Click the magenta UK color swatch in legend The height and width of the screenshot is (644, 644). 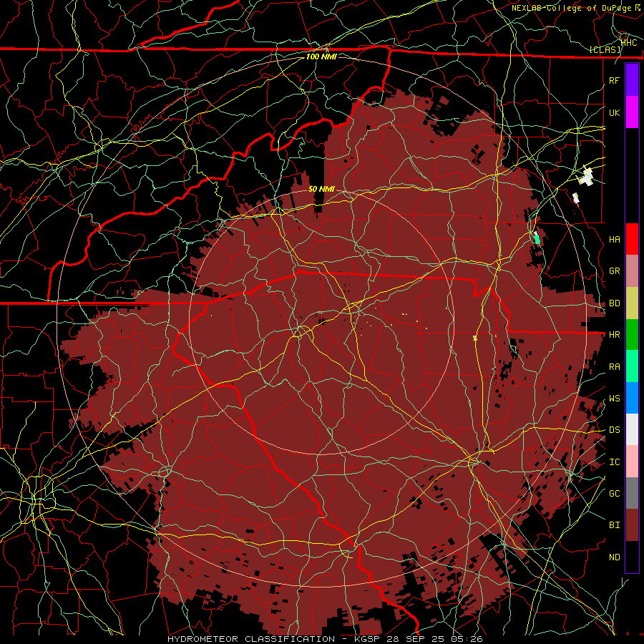tap(632, 112)
